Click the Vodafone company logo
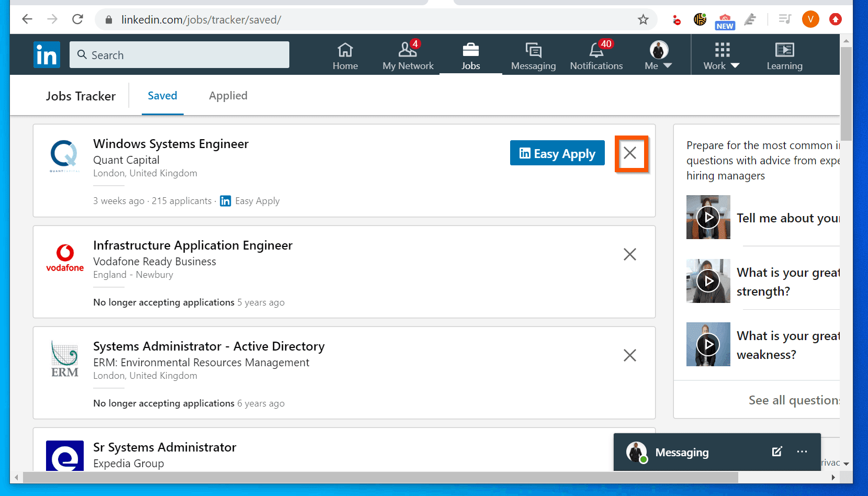The height and width of the screenshot is (496, 868). point(65,258)
